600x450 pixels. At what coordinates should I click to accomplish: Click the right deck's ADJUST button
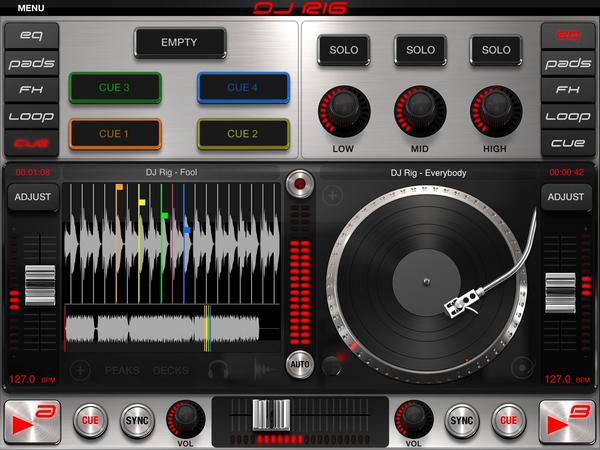566,197
